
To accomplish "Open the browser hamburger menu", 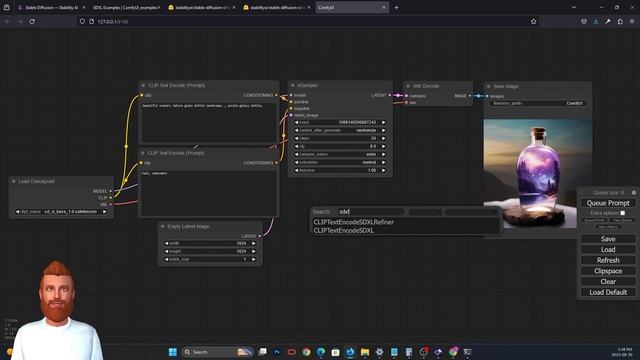I will (632, 21).
